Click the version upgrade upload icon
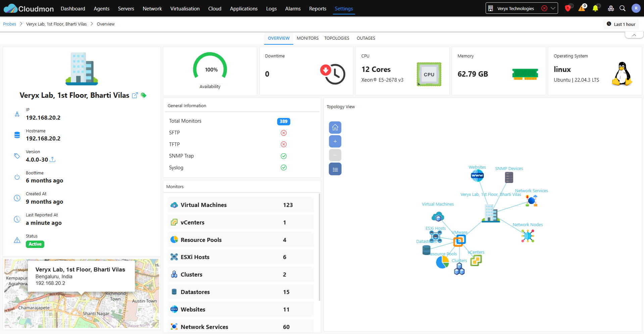 [52, 160]
